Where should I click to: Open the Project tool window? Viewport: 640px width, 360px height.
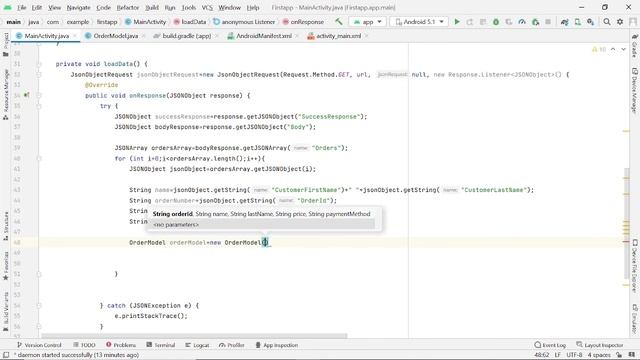pos(6,44)
